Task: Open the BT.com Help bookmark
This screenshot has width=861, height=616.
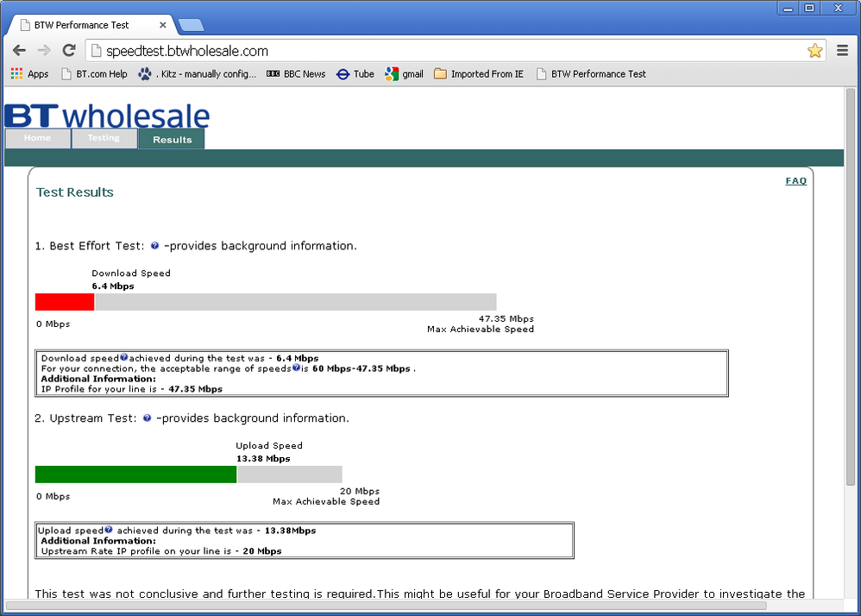Action: pyautogui.click(x=94, y=73)
